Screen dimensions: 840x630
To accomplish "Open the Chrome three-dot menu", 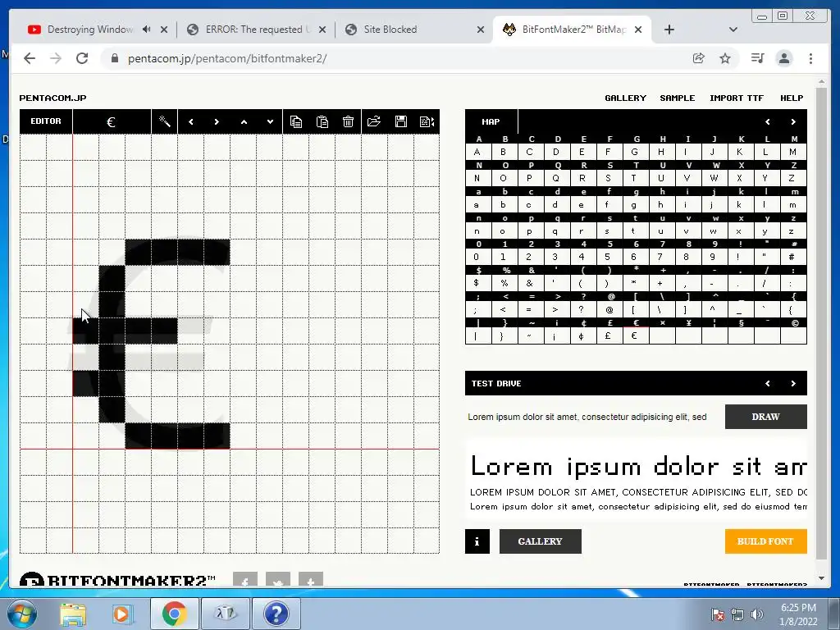I will click(810, 58).
